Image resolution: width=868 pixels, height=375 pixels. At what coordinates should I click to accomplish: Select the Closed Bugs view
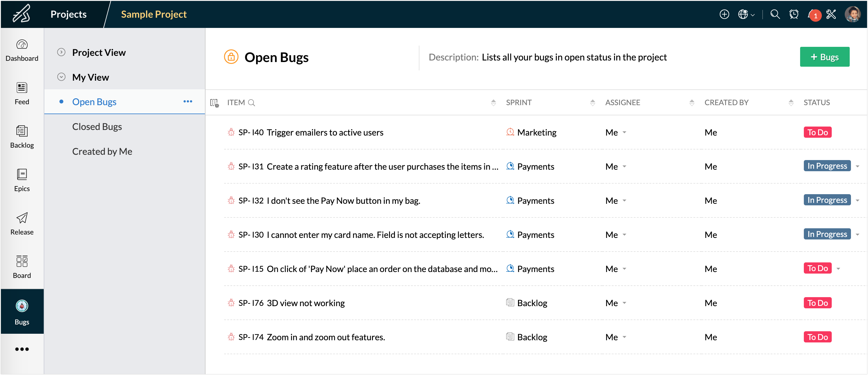(97, 127)
